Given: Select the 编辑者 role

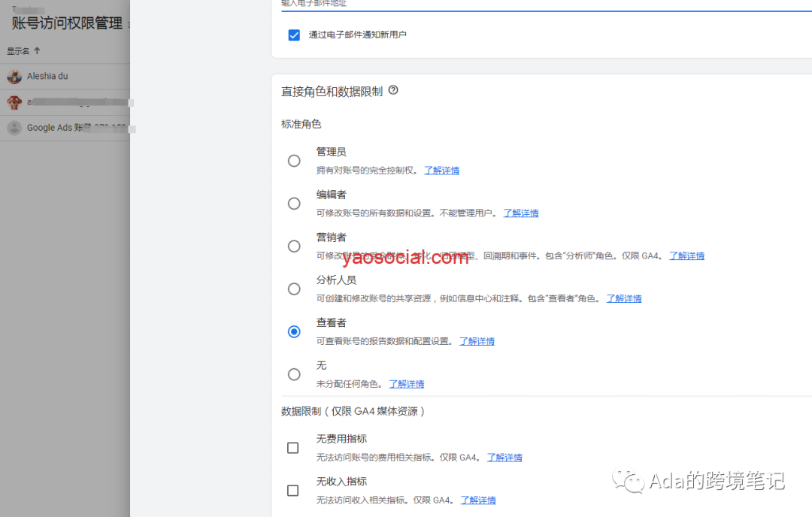Looking at the screenshot, I should [294, 203].
